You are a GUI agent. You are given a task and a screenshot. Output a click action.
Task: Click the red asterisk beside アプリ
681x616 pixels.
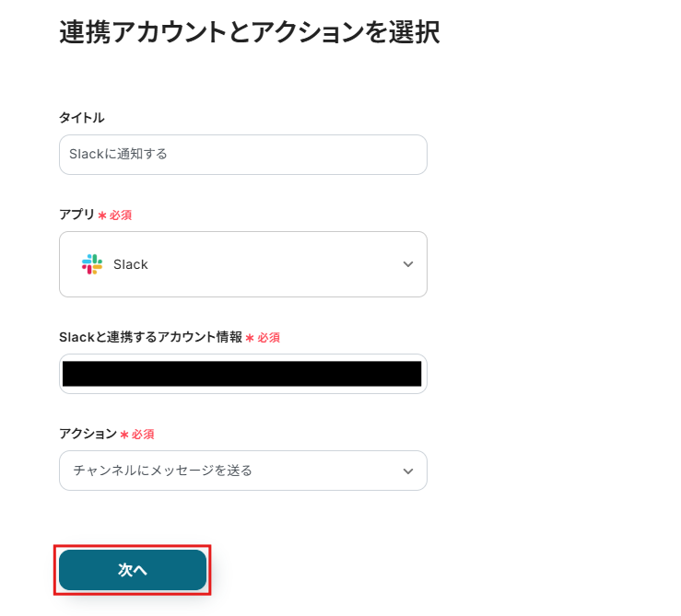point(102,215)
